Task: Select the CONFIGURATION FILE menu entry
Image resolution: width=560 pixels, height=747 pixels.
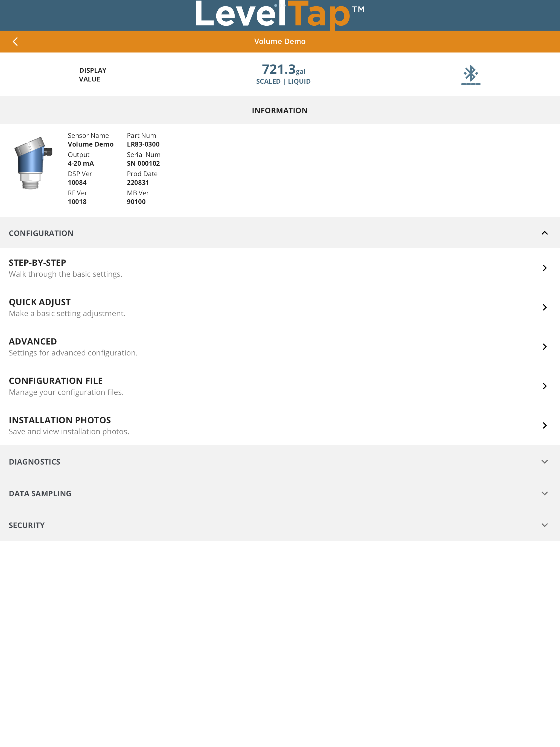Action: point(280,386)
